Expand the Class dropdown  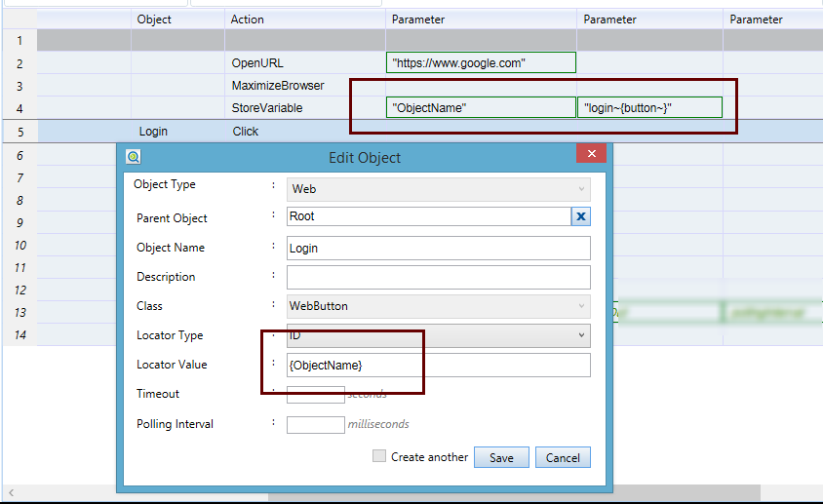(x=439, y=306)
